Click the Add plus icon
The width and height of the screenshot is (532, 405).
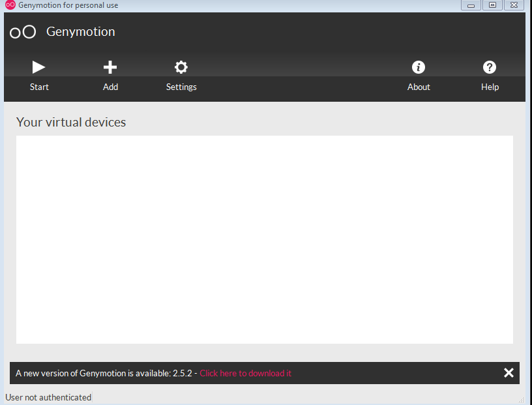pyautogui.click(x=110, y=67)
